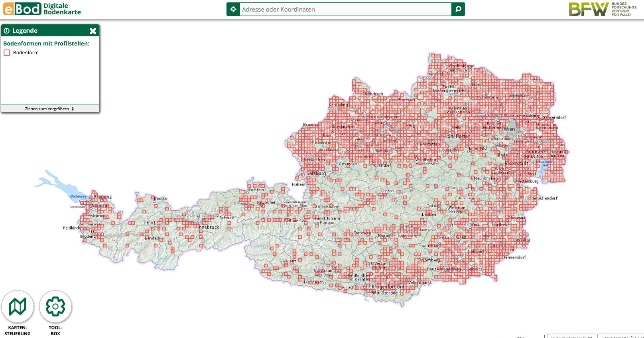Click the info icon beside Legende
This screenshot has width=644, height=338.
coord(7,31)
